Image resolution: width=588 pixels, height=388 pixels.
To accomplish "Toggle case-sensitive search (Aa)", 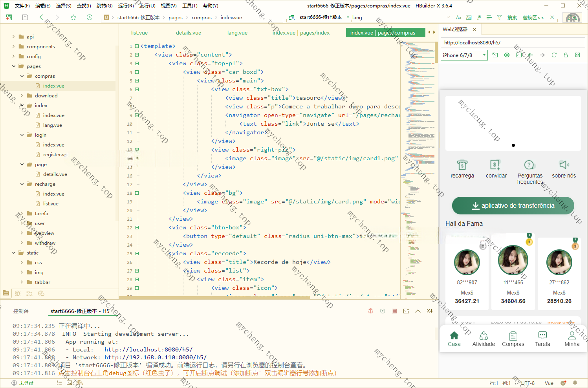I will coord(458,18).
